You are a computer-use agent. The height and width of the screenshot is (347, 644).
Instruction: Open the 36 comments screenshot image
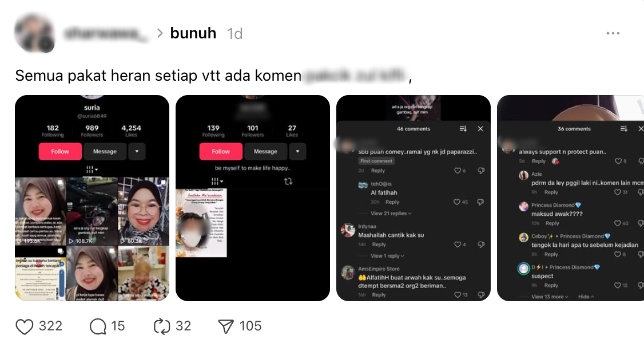pyautogui.click(x=570, y=198)
